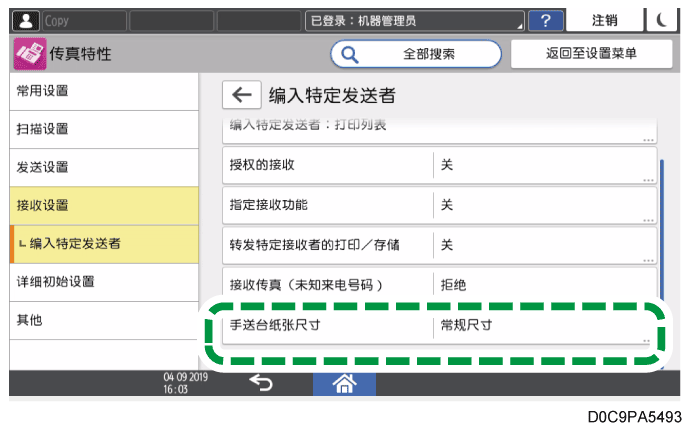Select 常用设置 in the left menu
The height and width of the screenshot is (427, 691).
click(x=99, y=91)
